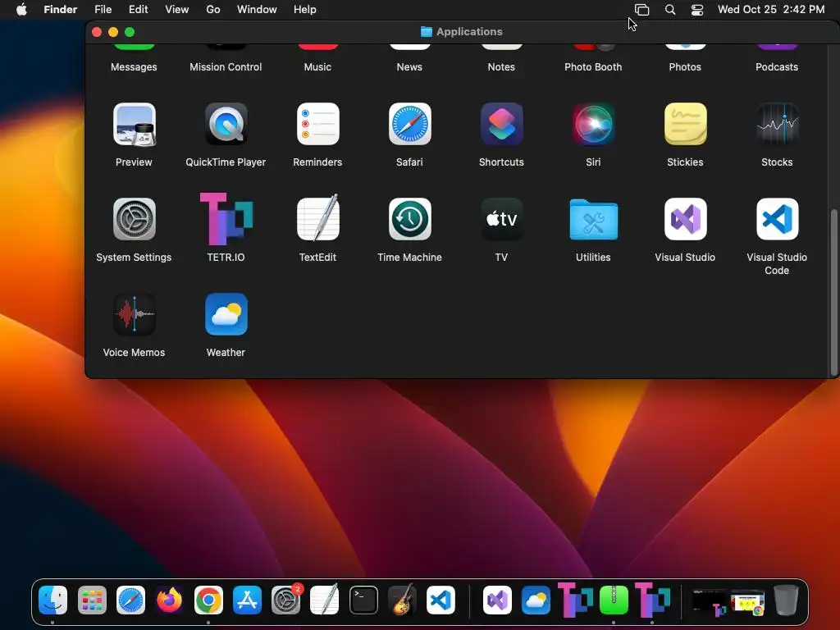Select System Settings icon in Applications window

tap(134, 219)
